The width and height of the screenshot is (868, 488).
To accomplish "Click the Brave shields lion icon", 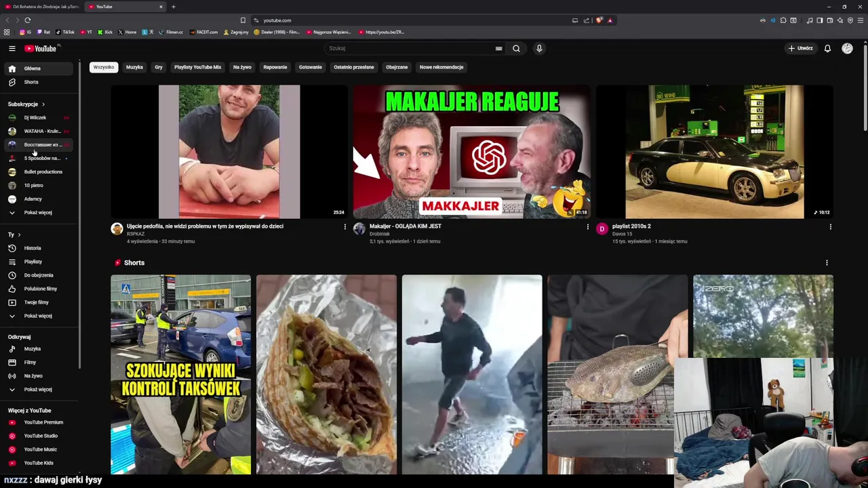I will [x=599, y=20].
